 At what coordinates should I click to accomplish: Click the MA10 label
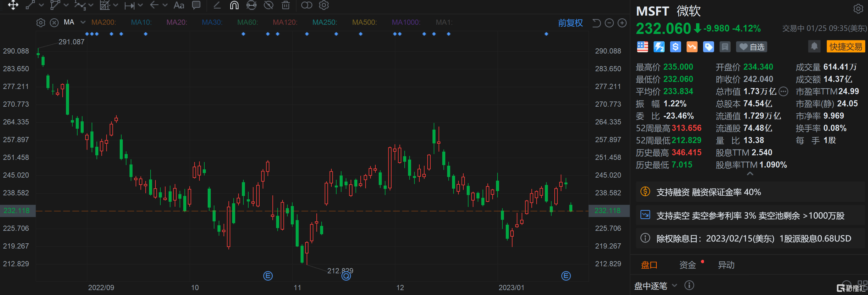(x=141, y=22)
